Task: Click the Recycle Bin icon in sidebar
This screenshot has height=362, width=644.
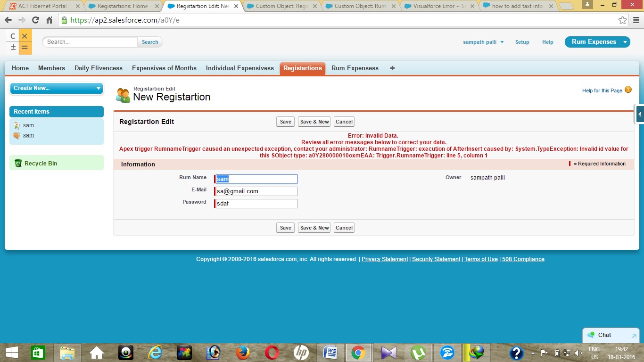Action: tap(18, 163)
